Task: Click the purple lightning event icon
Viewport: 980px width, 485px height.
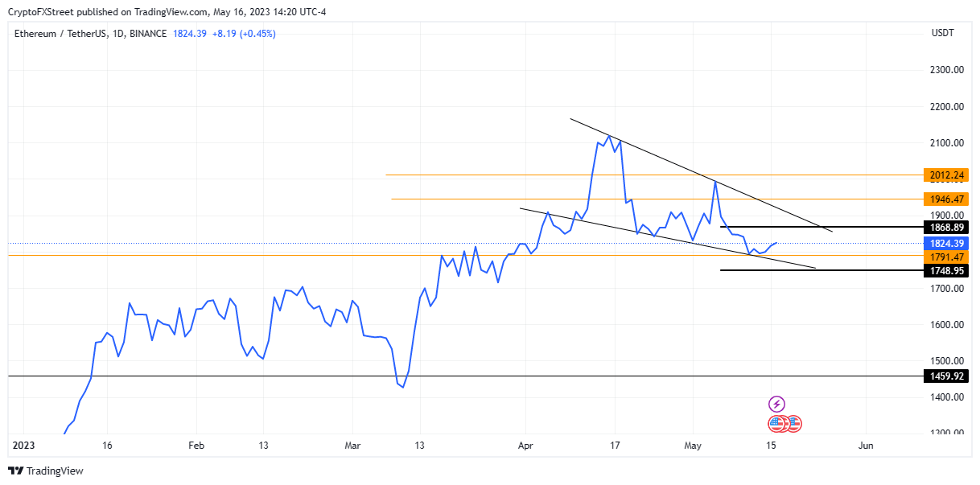Action: point(776,404)
